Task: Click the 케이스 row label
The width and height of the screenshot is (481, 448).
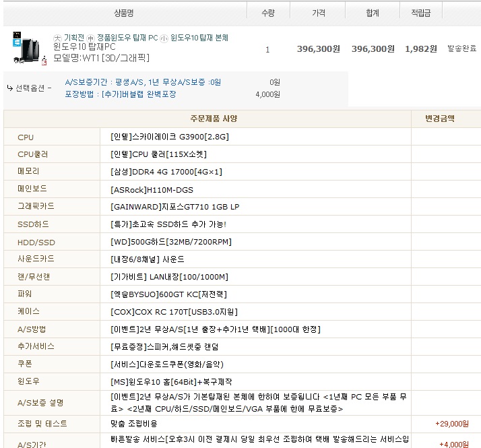Action: [28, 311]
